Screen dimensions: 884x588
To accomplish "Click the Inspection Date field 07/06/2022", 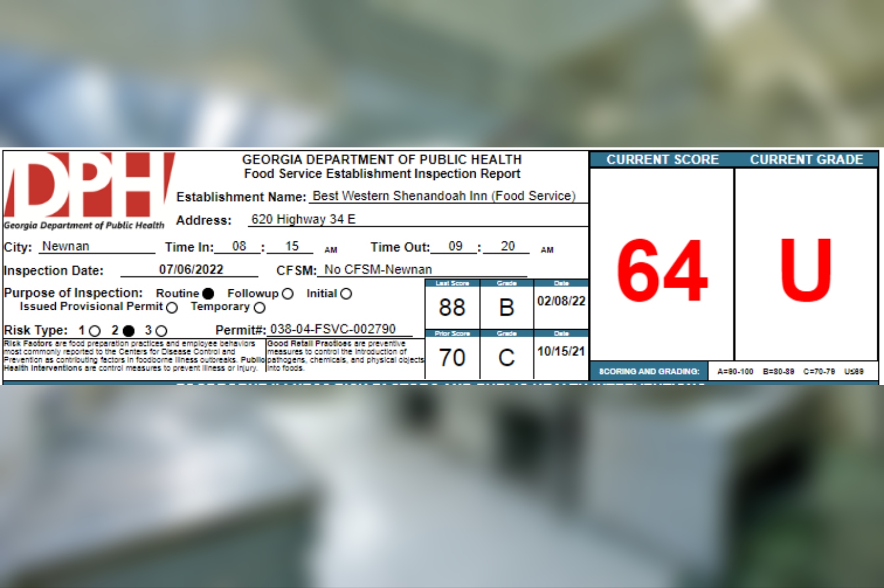I will (191, 269).
